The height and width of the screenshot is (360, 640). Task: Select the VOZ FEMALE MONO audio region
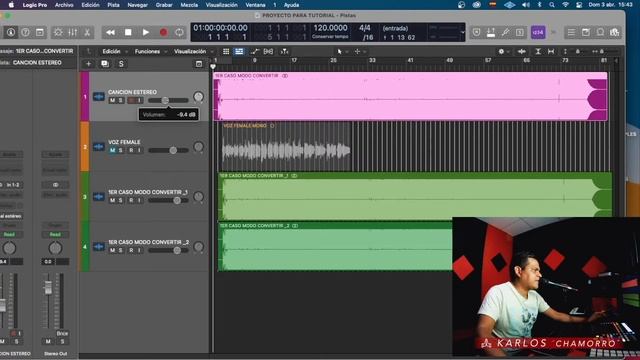286,147
